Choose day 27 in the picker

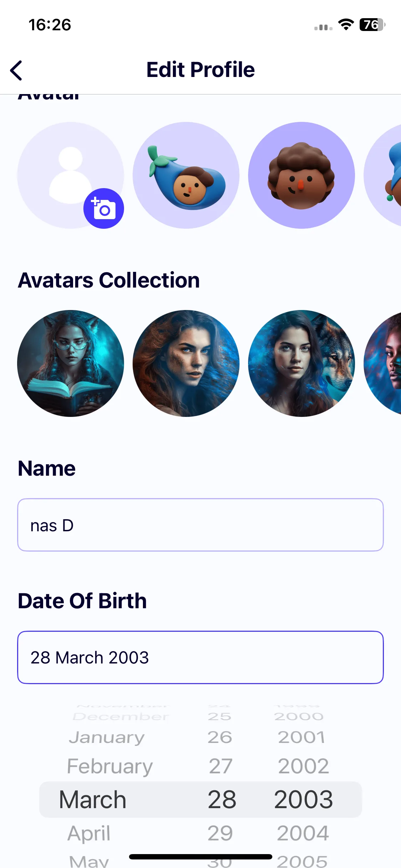[221, 766]
